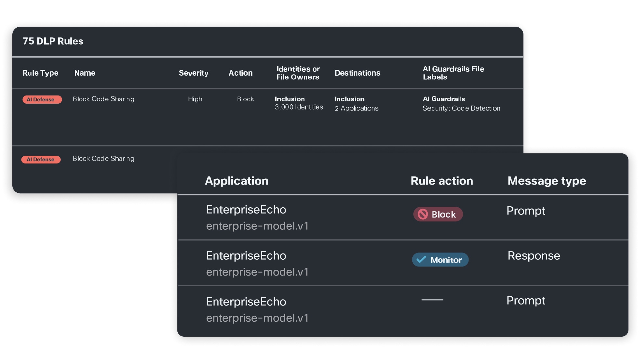Toggle the High severity indicator
This screenshot has height=362, width=644.
[195, 99]
